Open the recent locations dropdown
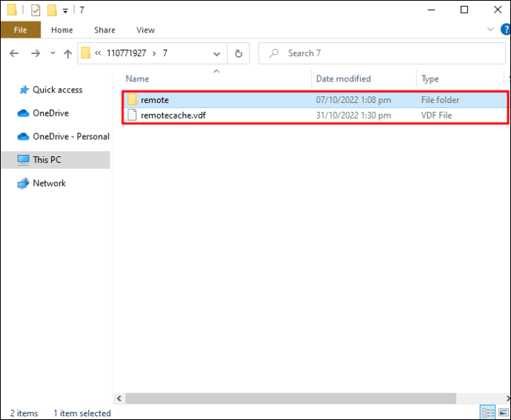 (x=53, y=53)
